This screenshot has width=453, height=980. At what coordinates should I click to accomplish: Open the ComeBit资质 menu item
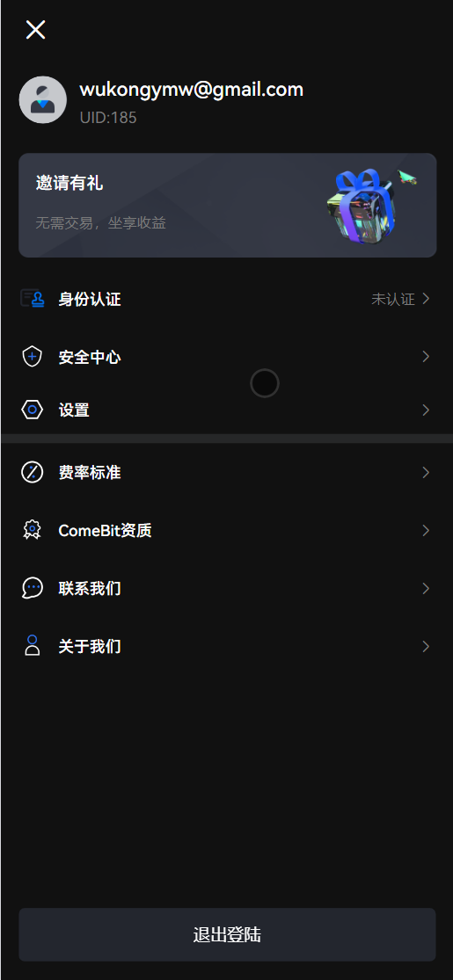pyautogui.click(x=227, y=530)
